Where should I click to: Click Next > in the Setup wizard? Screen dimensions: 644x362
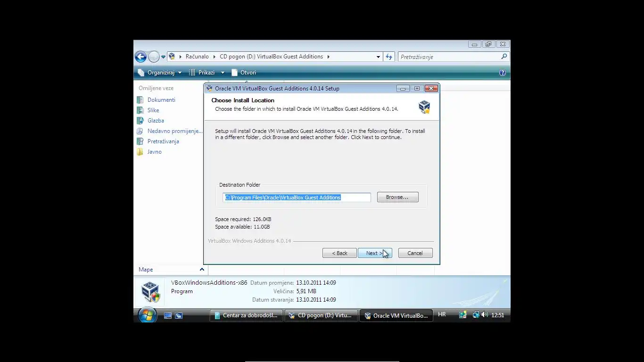[375, 253]
